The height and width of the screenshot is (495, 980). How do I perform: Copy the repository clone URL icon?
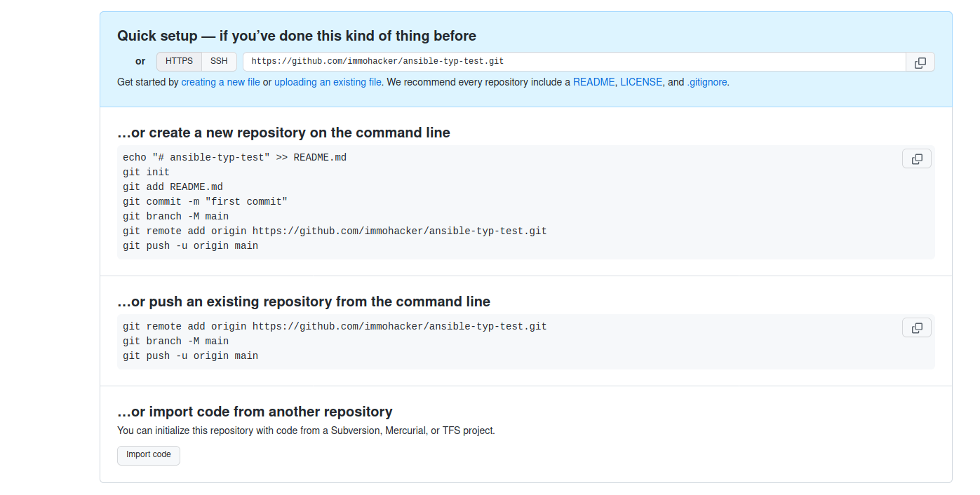click(919, 62)
